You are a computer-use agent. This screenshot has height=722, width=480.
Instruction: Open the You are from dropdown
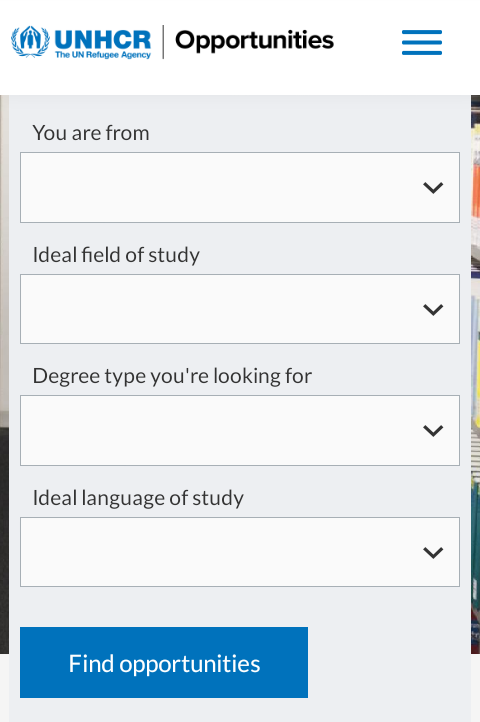pyautogui.click(x=240, y=187)
